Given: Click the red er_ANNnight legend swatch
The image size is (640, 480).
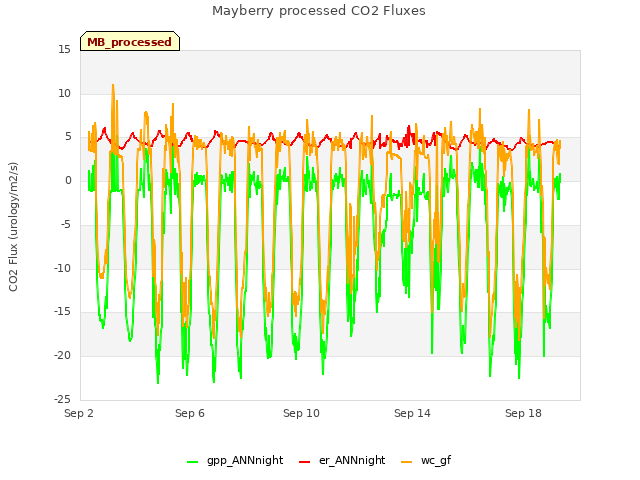Looking at the screenshot, I should [304, 462].
